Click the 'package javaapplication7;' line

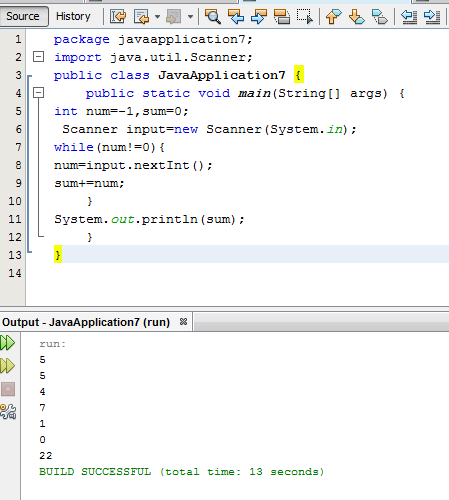pos(153,39)
